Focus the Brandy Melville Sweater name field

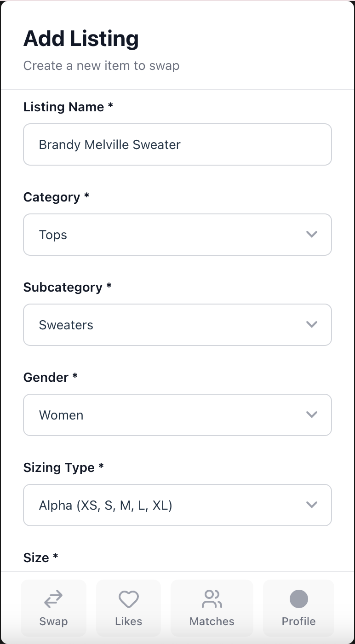point(177,144)
